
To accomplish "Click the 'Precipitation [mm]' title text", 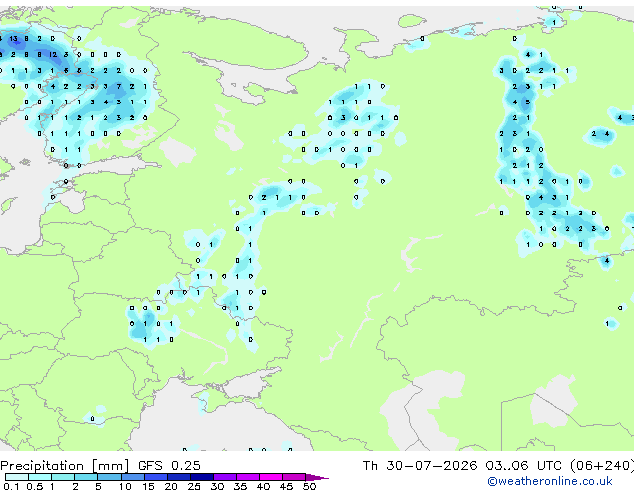I will pyautogui.click(x=65, y=466).
